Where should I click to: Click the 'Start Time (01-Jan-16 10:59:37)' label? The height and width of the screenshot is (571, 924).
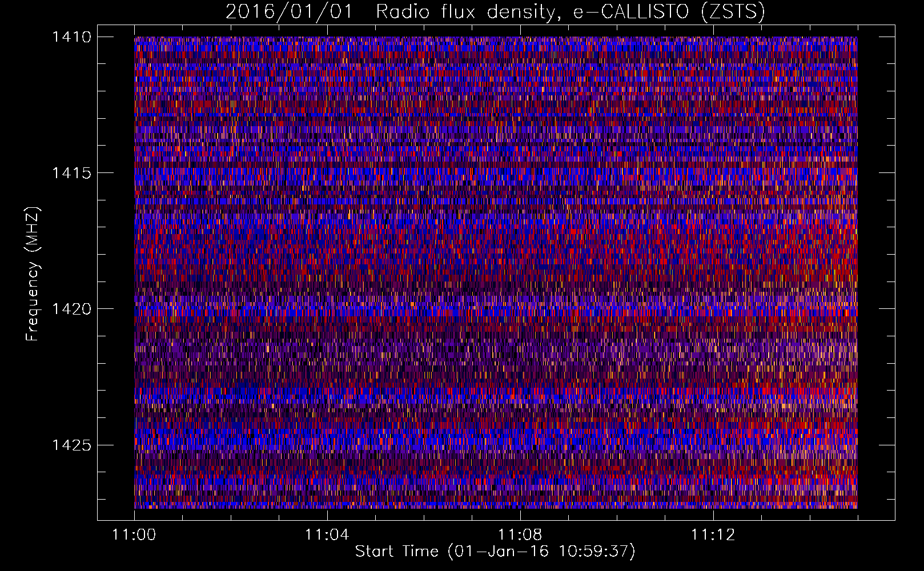point(495,552)
